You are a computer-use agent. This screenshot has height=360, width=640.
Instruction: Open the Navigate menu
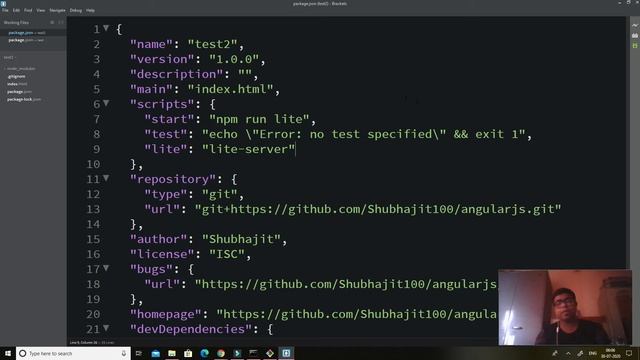click(57, 10)
